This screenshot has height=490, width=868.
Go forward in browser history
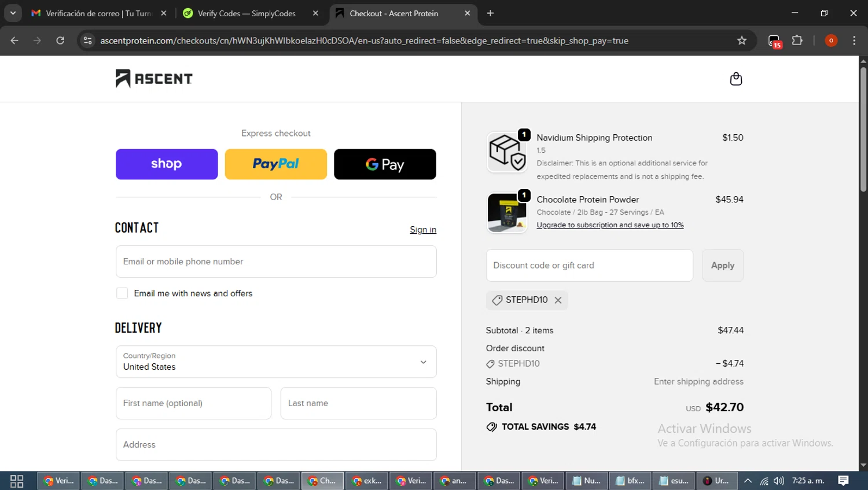click(37, 40)
